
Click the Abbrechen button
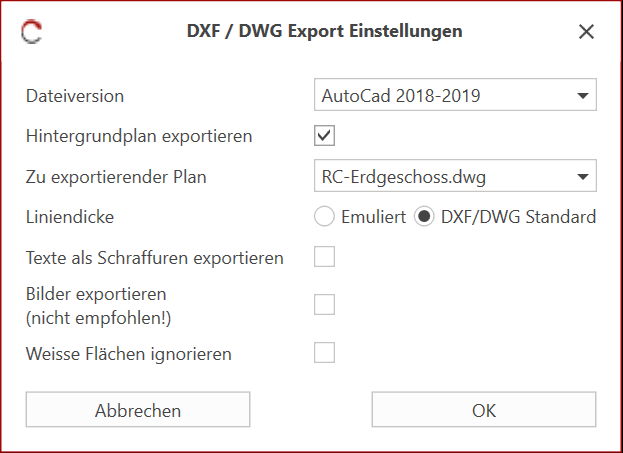tap(138, 410)
